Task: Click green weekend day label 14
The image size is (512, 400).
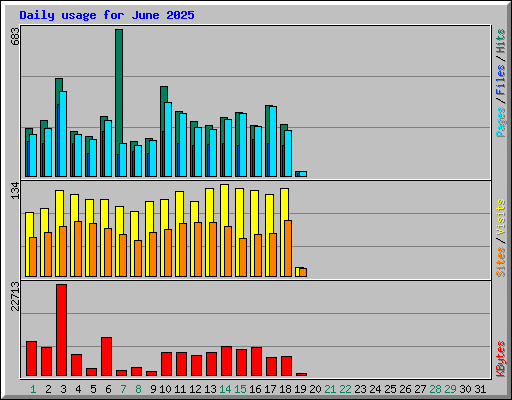Action: (x=225, y=389)
